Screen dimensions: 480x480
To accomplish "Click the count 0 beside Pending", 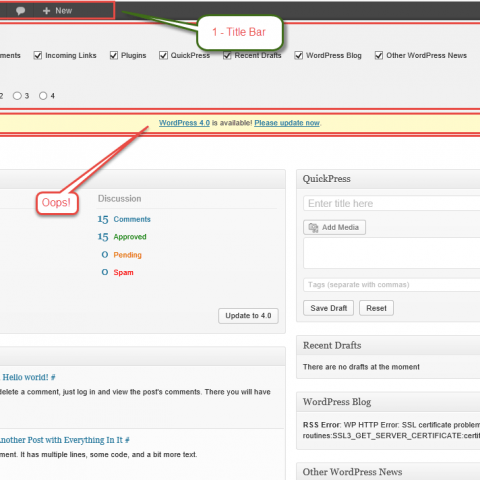I will click(105, 255).
